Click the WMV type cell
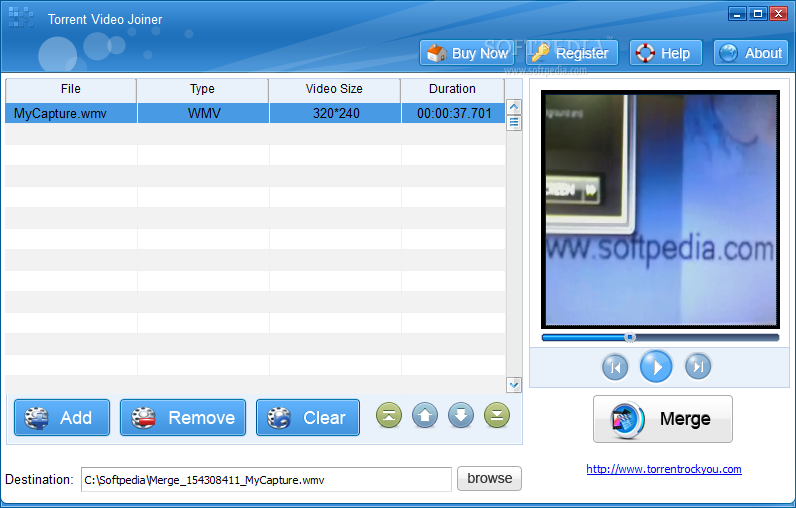 click(x=204, y=113)
